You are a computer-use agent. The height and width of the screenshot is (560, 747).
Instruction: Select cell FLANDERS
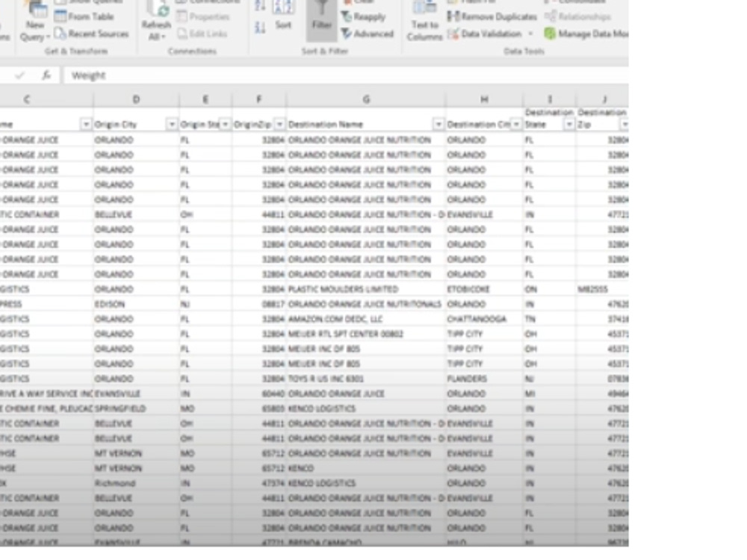(x=484, y=379)
